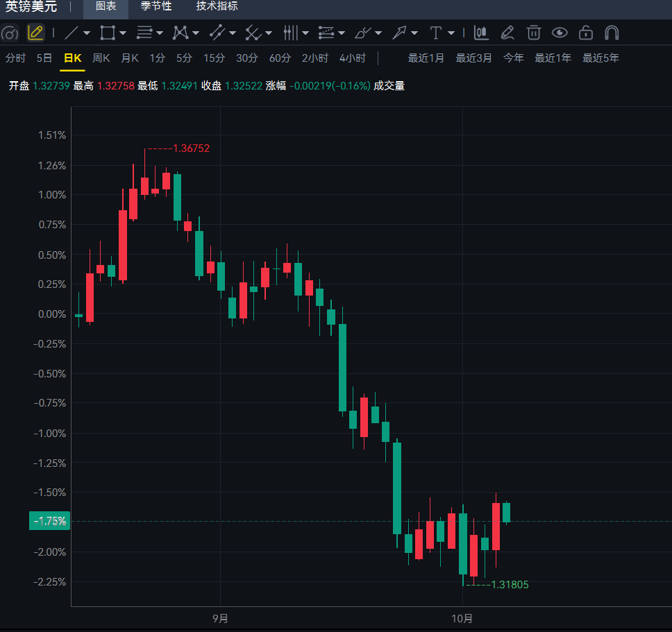Viewport: 672px width, 632px height.
Task: Toggle drawing visibility with the eye icon
Action: [x=560, y=33]
